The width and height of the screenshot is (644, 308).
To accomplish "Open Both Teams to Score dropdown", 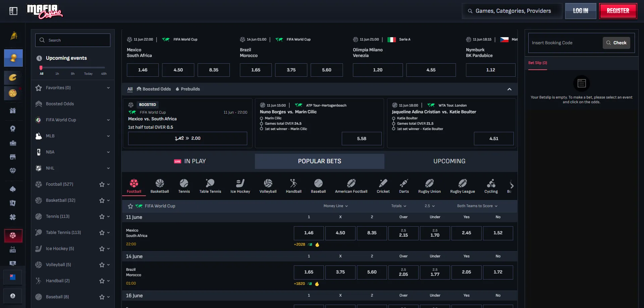I will (477, 206).
